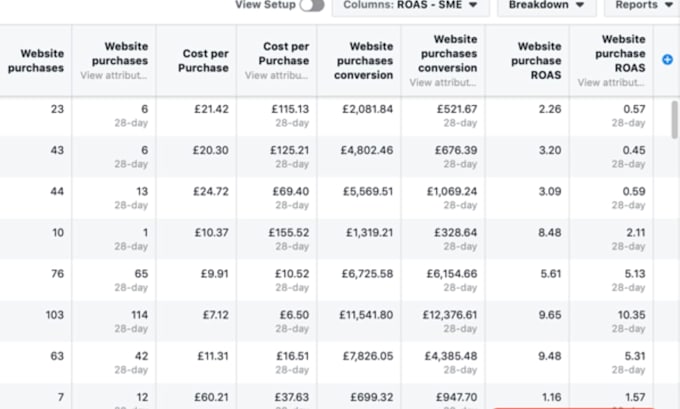This screenshot has width=680, height=409.
Task: Click View attribution under Website purchases conversion header
Action: [443, 82]
